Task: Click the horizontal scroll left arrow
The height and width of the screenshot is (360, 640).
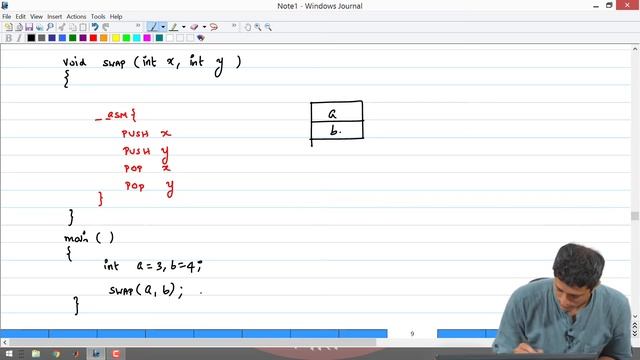Action: point(4,342)
